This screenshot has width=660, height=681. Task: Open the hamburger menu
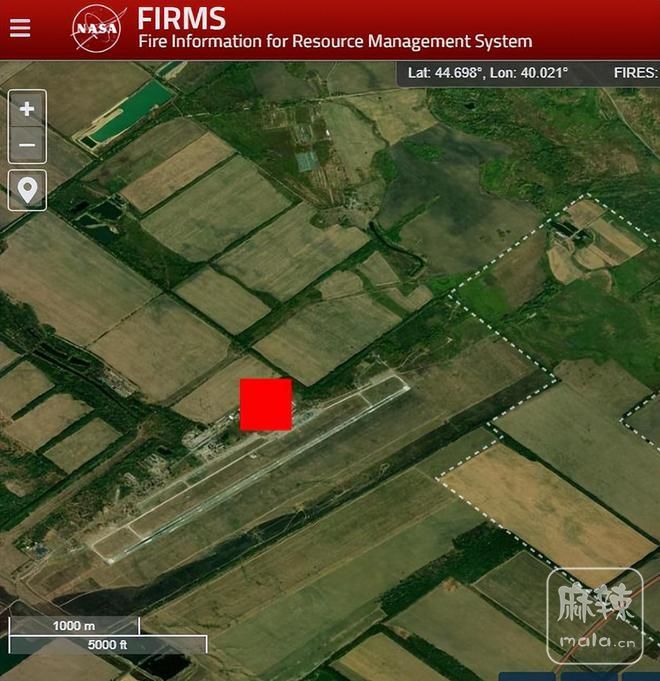point(20,28)
